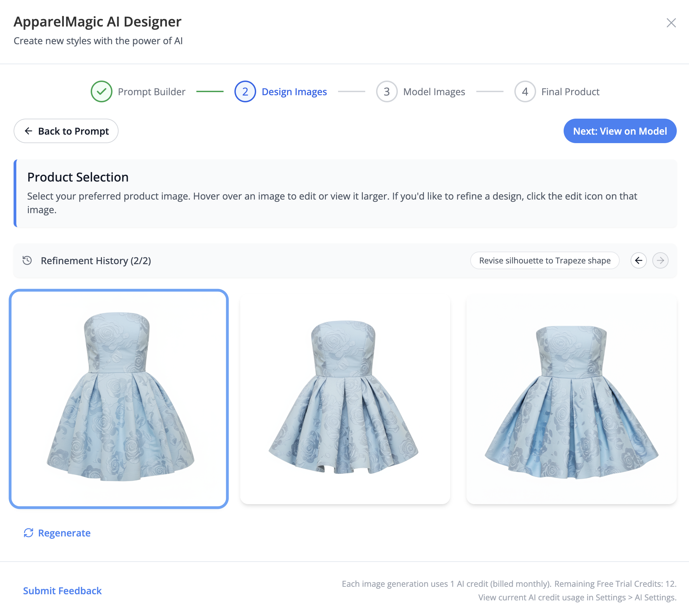Click the step 3 circle icon
This screenshot has height=616, width=689.
tap(387, 91)
